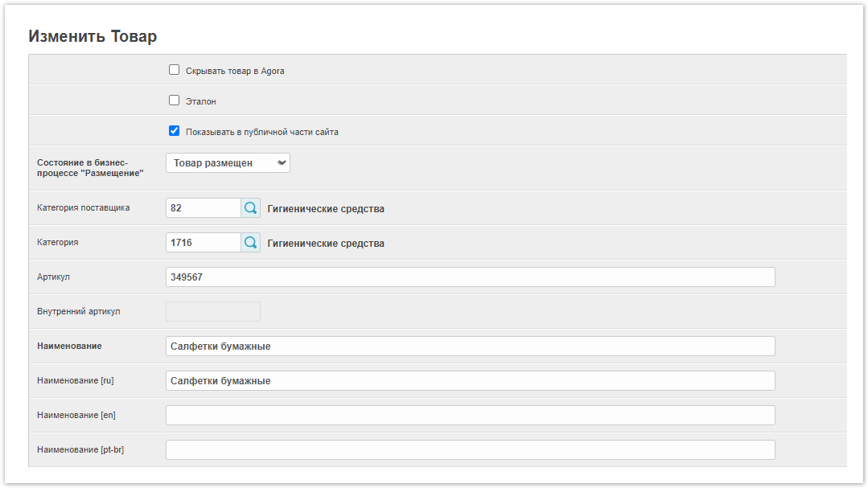Enable the 'Скрывать товар в Agora' checkbox
The height and width of the screenshot is (488, 868).
pos(174,70)
